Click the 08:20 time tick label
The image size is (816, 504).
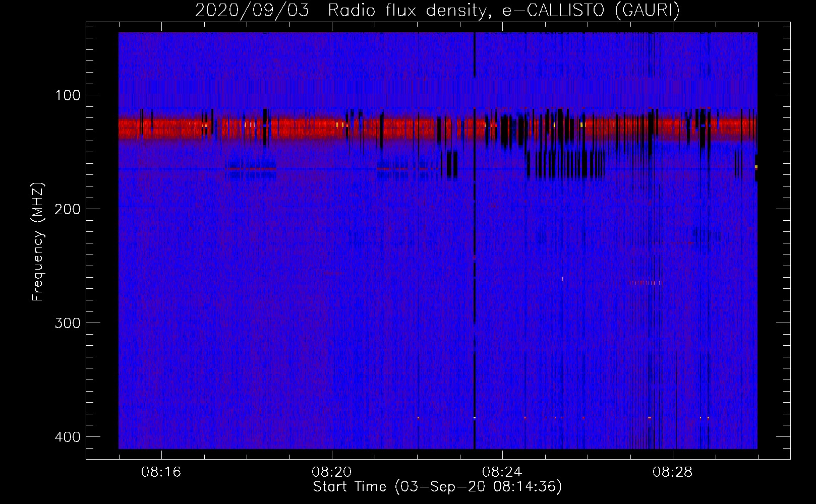click(x=331, y=472)
